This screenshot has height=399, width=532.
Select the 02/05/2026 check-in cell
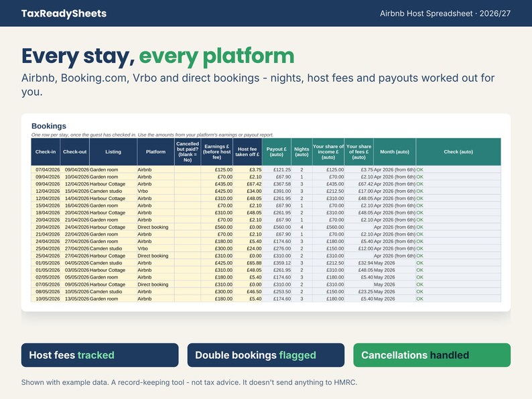pos(46,277)
